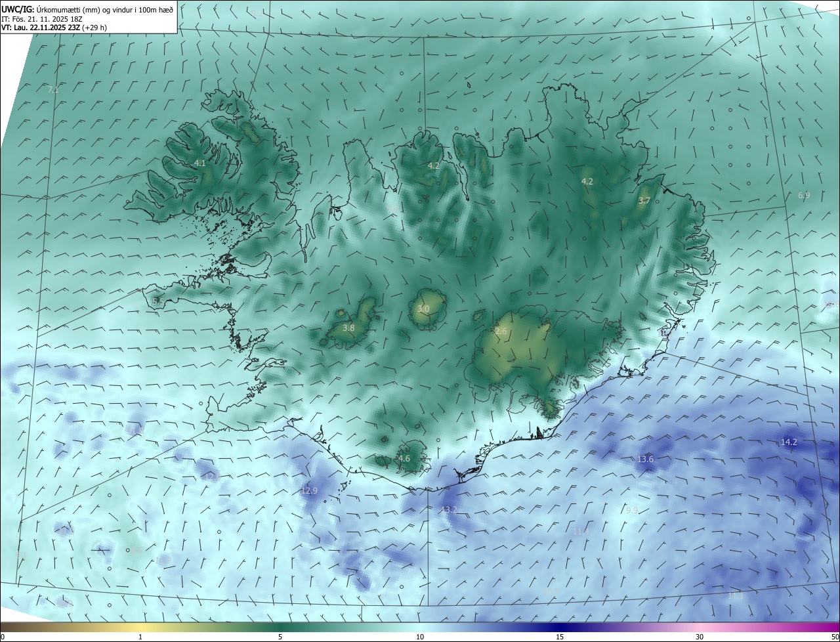Screen dimensions: 840x642
Task: Click the legend tick label 1
Action: coord(140,637)
